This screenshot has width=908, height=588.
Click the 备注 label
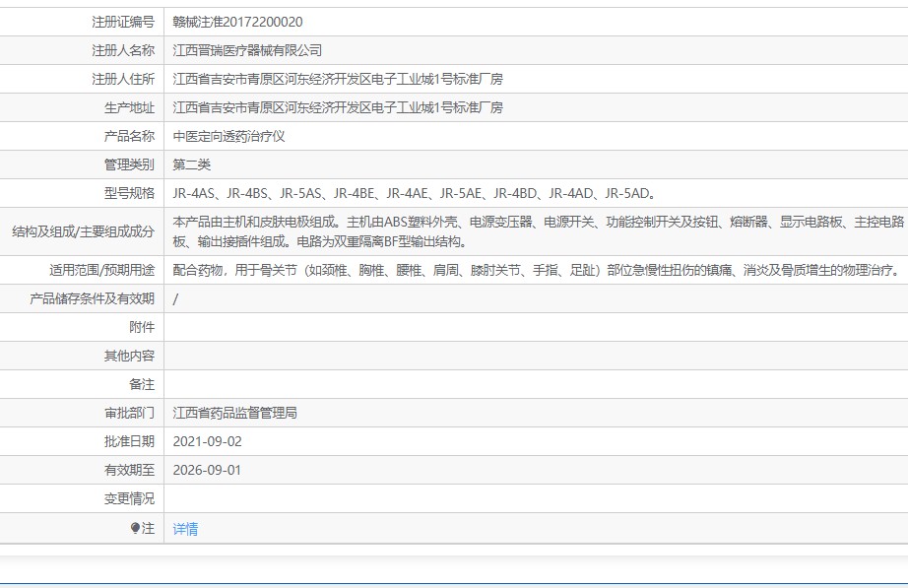click(x=142, y=384)
